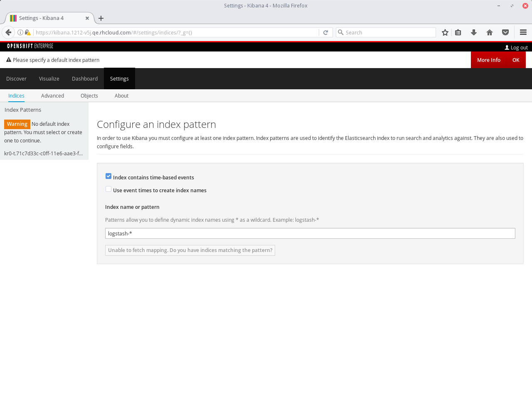Click the search magnifier icon
This screenshot has height=404, width=532.
click(341, 32)
